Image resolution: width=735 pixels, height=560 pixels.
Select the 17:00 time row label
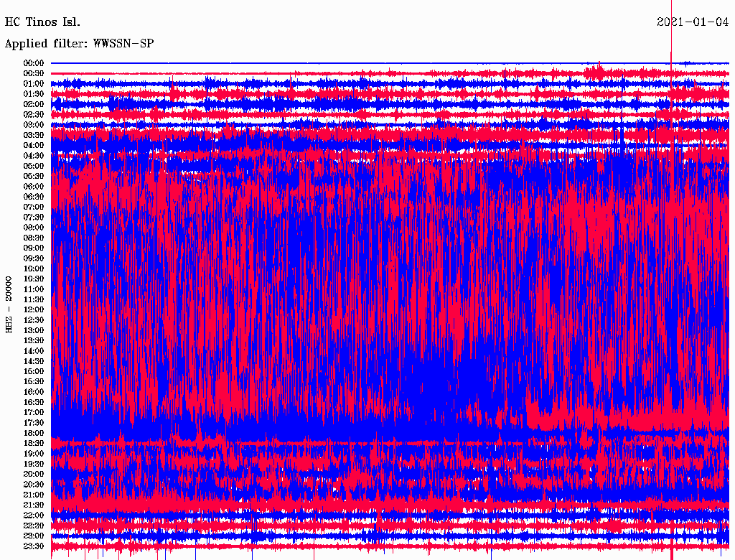tap(34, 413)
